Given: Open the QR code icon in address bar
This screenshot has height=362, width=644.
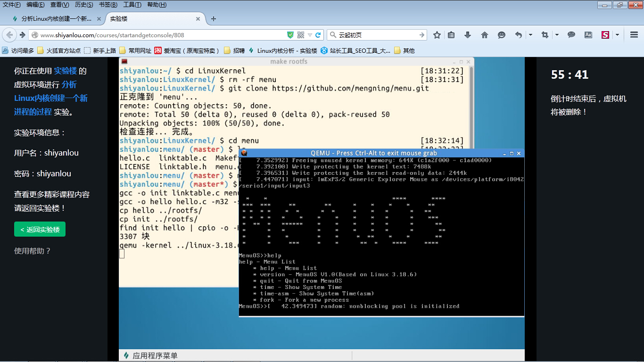Looking at the screenshot, I should tap(301, 35).
